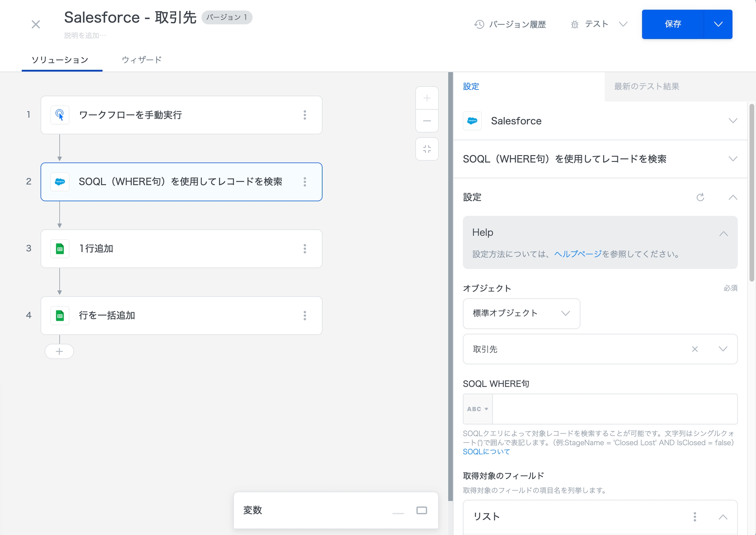Open ABC type selector in SOQL WHERE句
This screenshot has height=535, width=756.
477,409
